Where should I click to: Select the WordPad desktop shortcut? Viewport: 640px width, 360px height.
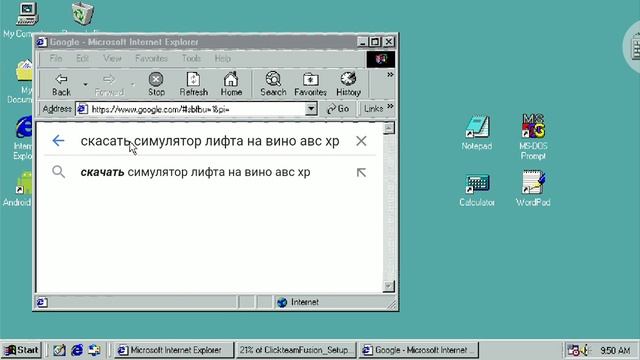[x=533, y=189]
